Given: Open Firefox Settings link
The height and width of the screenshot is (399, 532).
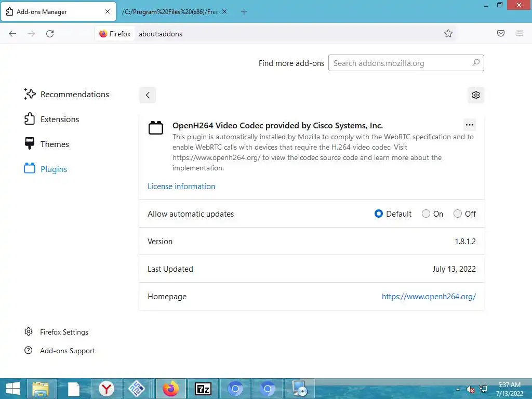Looking at the screenshot, I should click(56, 332).
